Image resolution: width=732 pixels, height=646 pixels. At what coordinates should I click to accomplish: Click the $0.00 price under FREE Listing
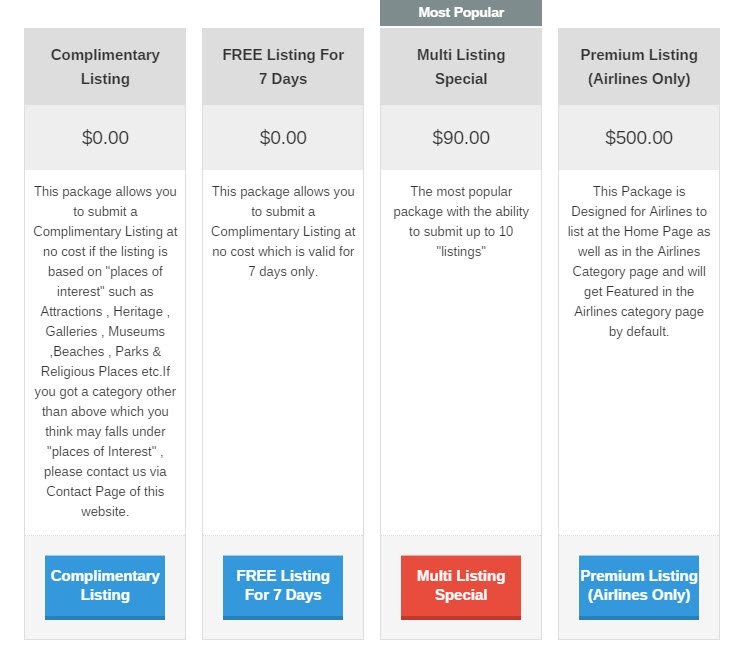click(283, 138)
